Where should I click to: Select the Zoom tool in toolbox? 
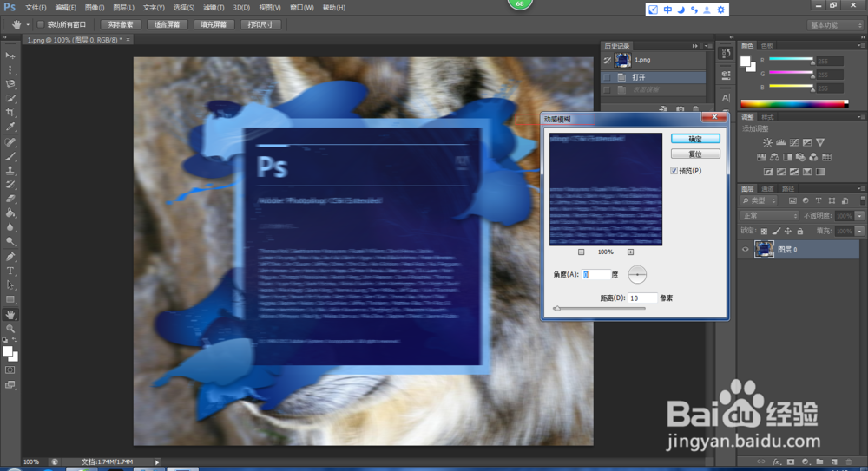click(10, 329)
